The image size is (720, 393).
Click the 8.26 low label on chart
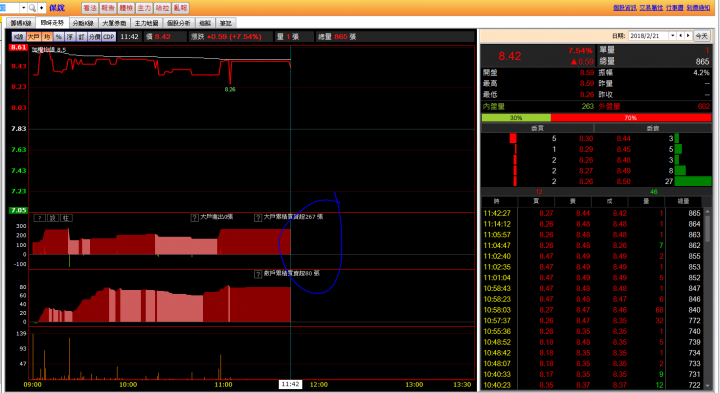[230, 90]
